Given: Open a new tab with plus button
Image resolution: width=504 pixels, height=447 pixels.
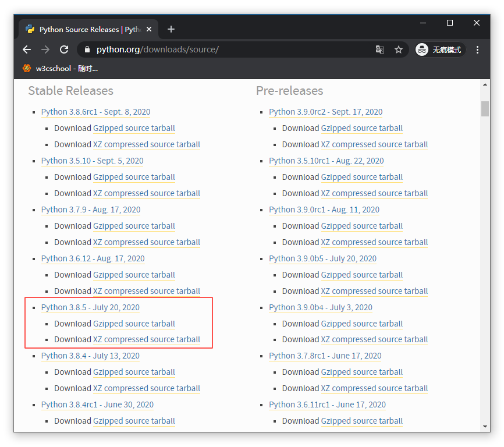Looking at the screenshot, I should pyautogui.click(x=171, y=29).
